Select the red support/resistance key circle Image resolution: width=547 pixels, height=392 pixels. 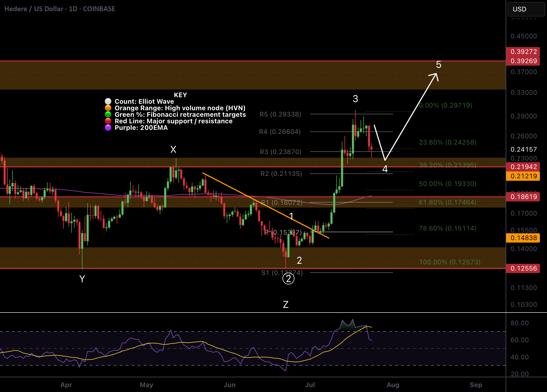pos(108,121)
